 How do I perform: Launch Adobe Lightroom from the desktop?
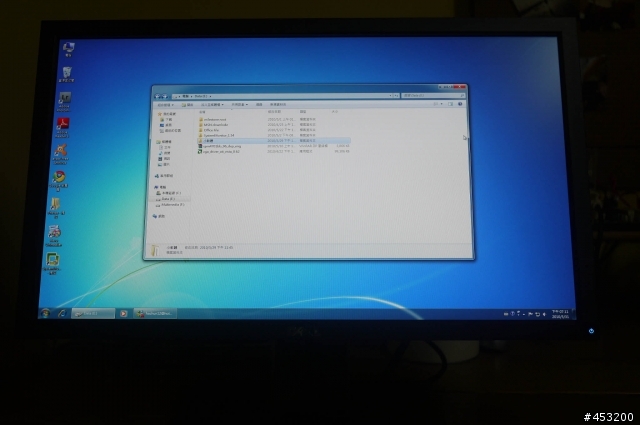click(64, 102)
